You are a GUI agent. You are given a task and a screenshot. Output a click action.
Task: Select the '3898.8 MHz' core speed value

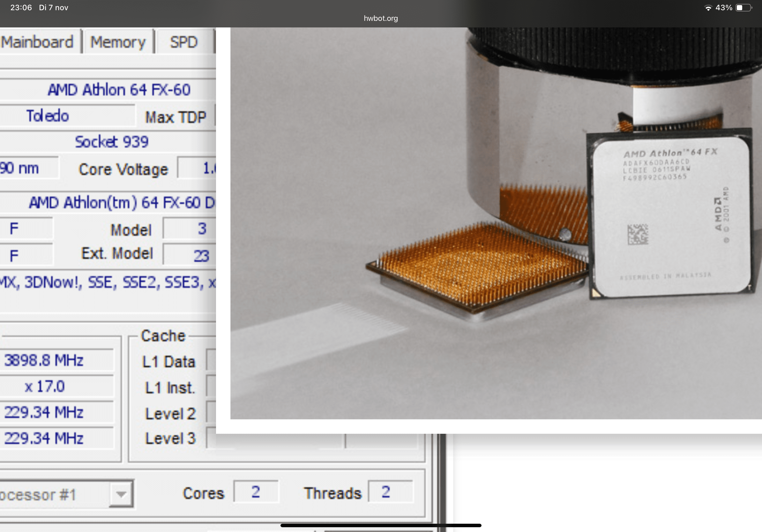coord(43,360)
